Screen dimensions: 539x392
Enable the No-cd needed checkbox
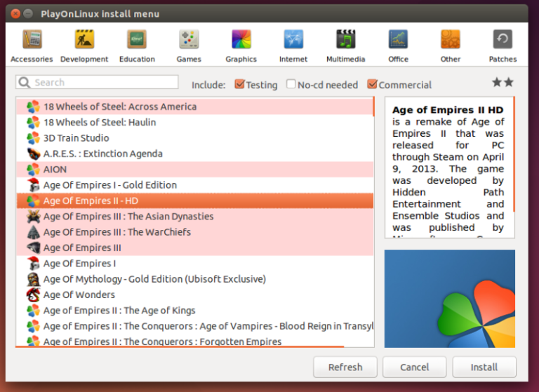click(x=291, y=84)
